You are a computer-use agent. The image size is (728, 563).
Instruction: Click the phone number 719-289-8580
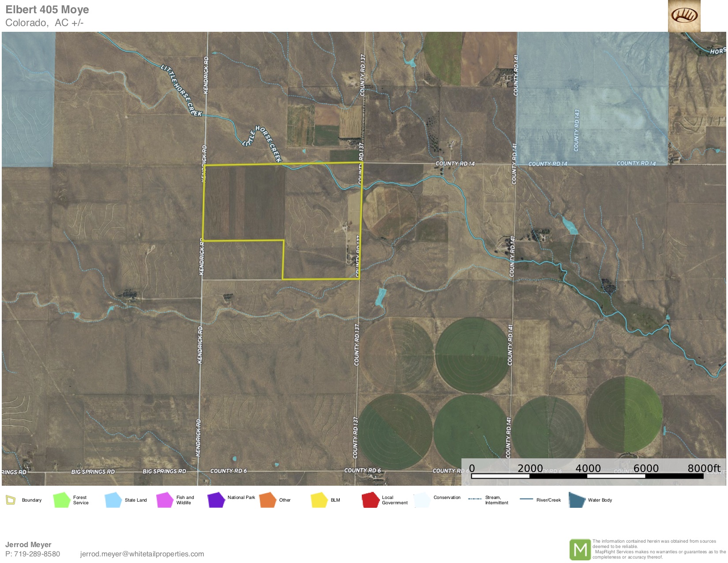tap(37, 554)
